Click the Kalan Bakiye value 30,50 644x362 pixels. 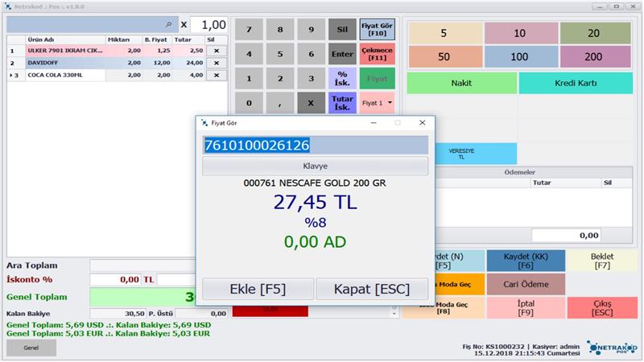(118, 314)
